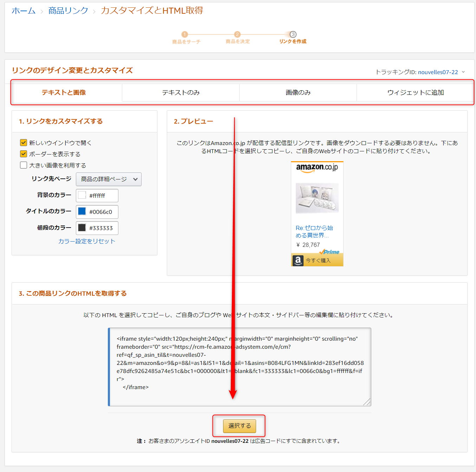Click tracking ID link nouvelles07-22
This screenshot has width=476, height=472.
point(438,72)
